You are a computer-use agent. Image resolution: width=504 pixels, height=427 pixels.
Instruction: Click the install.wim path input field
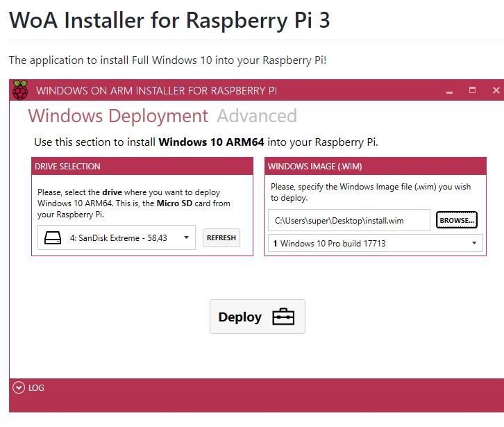coord(349,220)
